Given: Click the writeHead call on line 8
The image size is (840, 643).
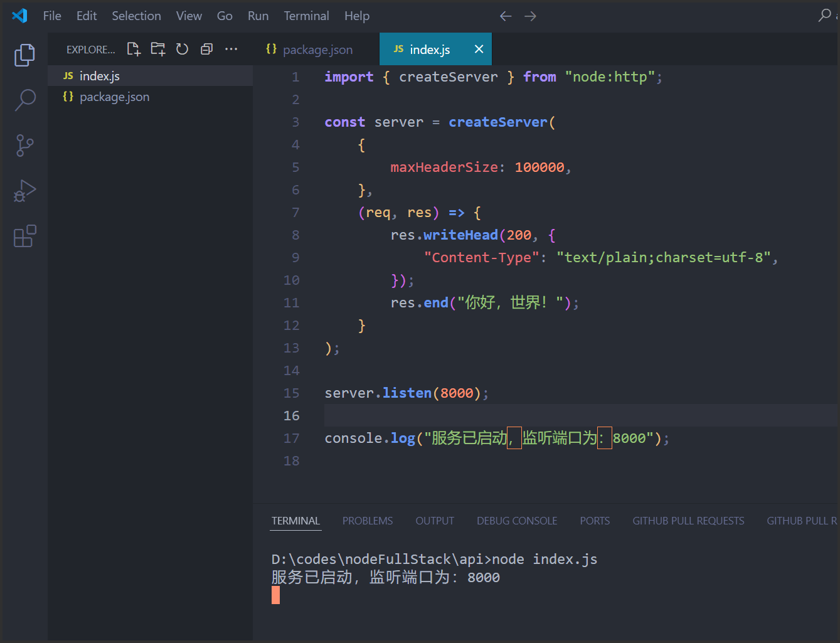Looking at the screenshot, I should pos(460,235).
